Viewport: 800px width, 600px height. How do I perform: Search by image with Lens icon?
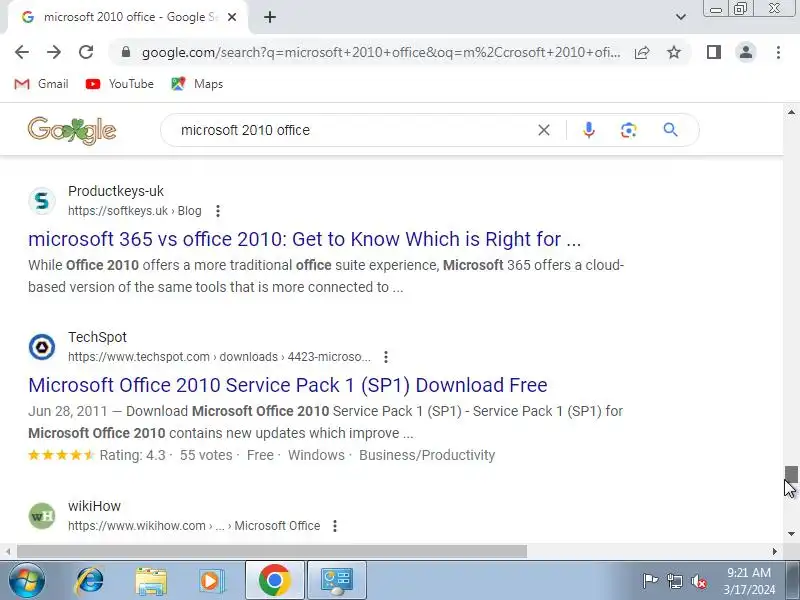tap(629, 130)
